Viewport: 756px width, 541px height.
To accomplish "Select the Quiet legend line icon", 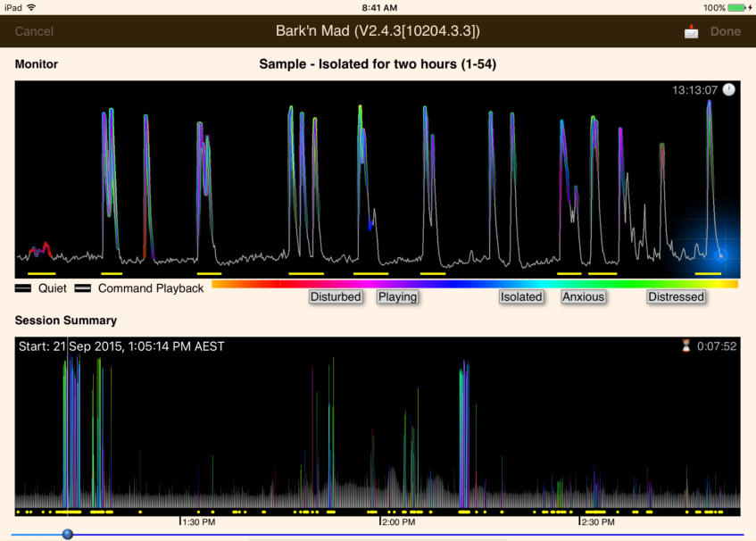I will 24,289.
